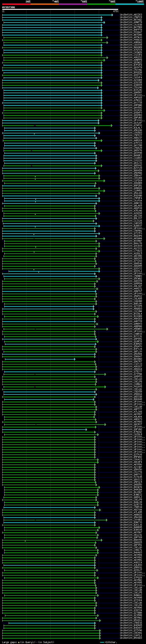
Task: Click the white query sequence bar under AV397386
Action: (60, 10)
